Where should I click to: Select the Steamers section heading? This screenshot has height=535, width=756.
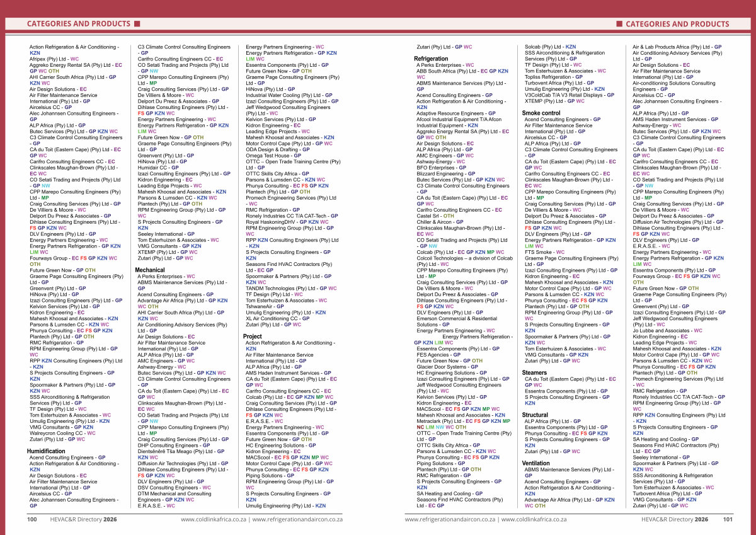pos(535,372)
